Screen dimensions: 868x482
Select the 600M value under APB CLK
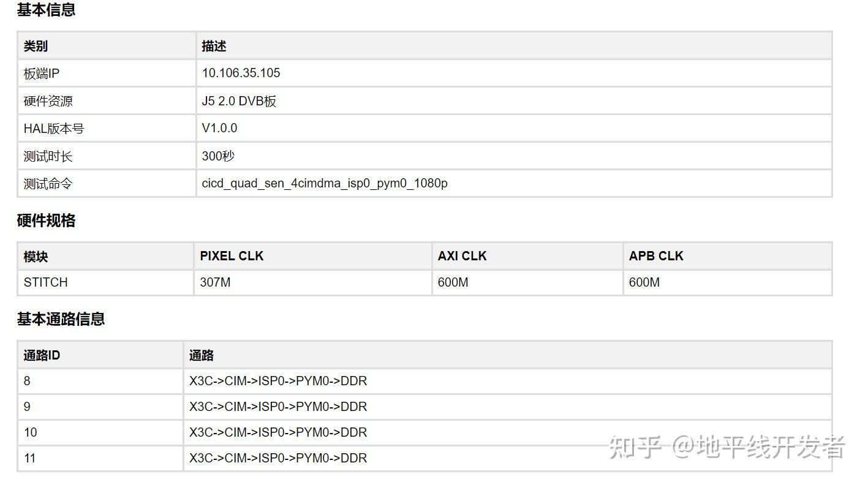[644, 282]
